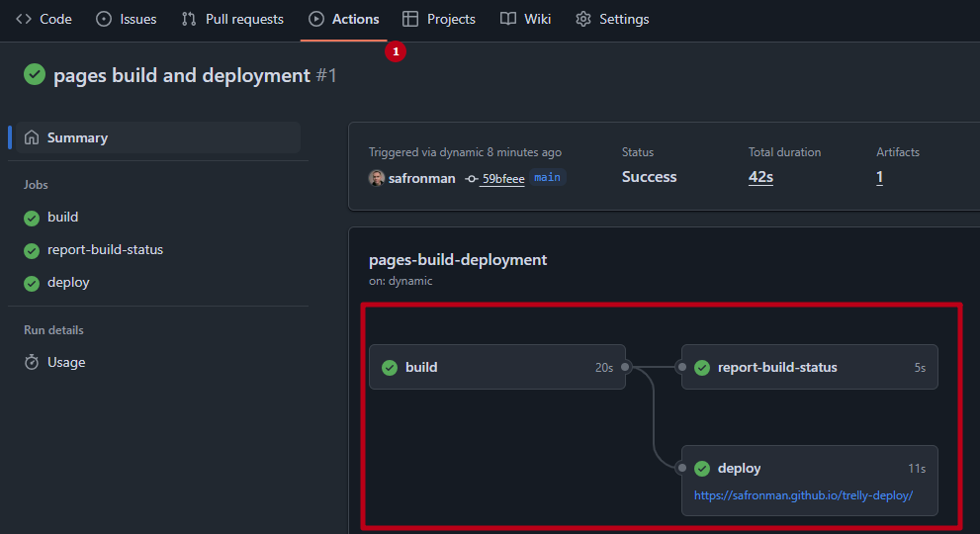980x534 pixels.
Task: Switch to the Issues tab
Action: click(x=127, y=19)
